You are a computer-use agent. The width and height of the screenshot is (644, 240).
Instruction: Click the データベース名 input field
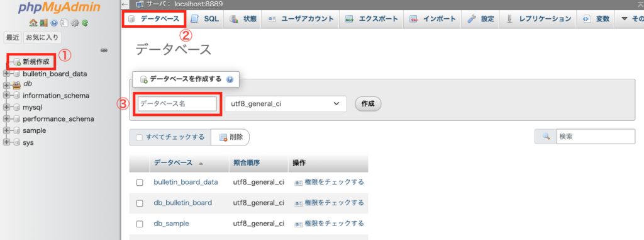[x=177, y=104]
